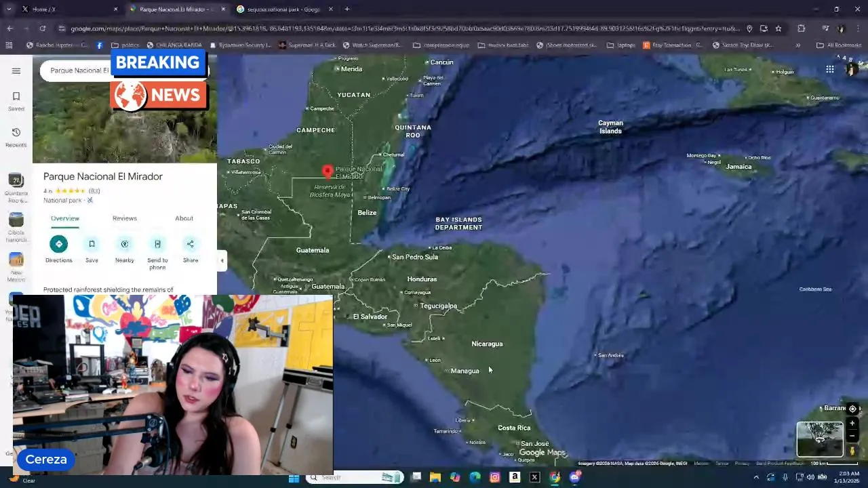The height and width of the screenshot is (488, 868).
Task: Open Instagram from the taskbar
Action: (x=495, y=478)
